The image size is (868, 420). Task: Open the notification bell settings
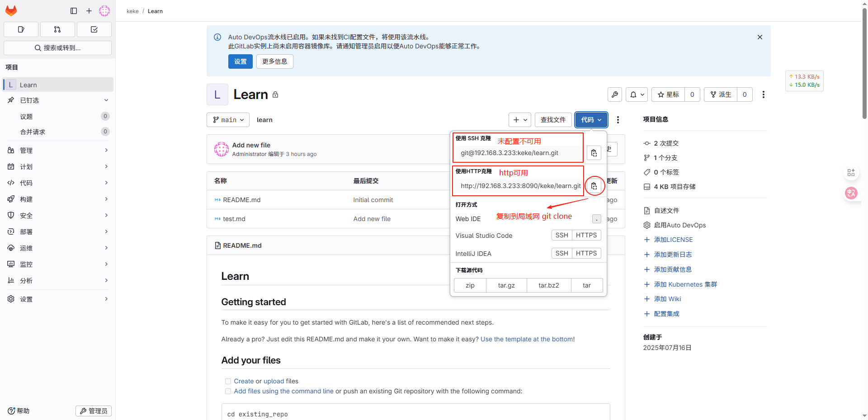[637, 94]
